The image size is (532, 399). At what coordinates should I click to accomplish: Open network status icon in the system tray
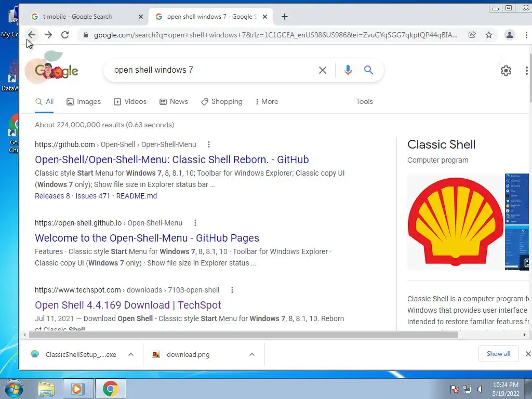(467, 389)
